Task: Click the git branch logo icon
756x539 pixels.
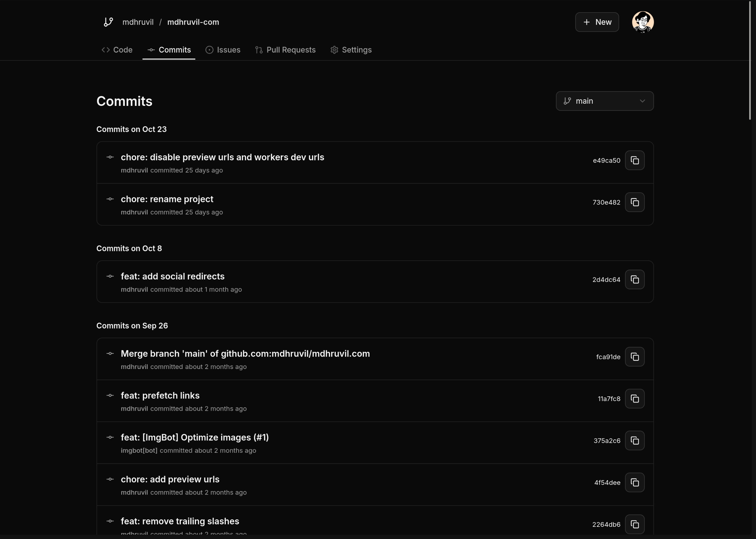Action: (x=108, y=22)
